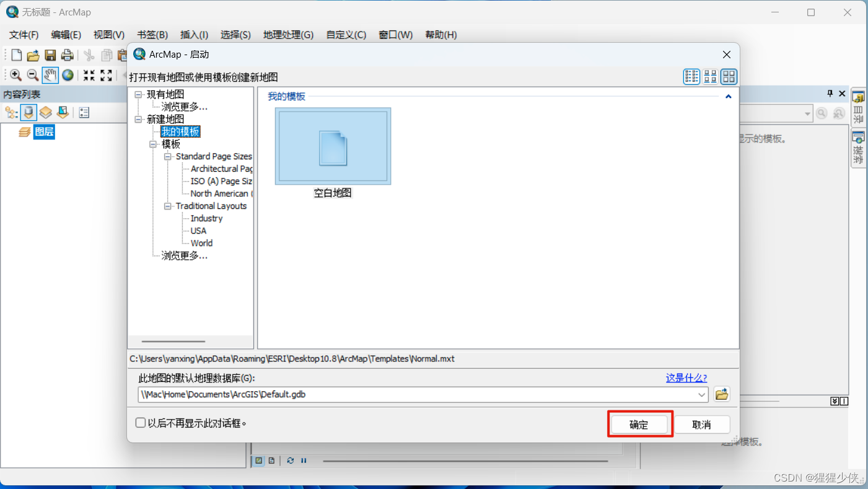The width and height of the screenshot is (868, 489).
Task: Open the 选择(S) menu
Action: [x=236, y=35]
